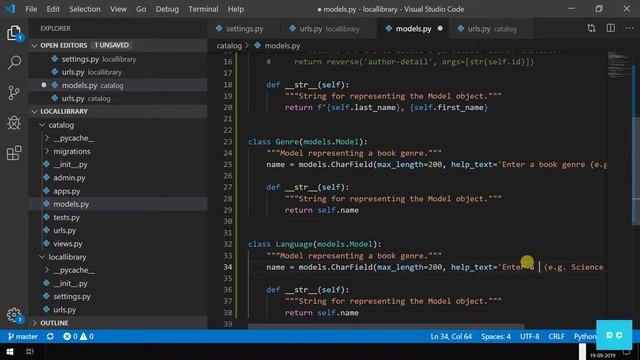
Task: Click the master branch indicator
Action: (23, 336)
